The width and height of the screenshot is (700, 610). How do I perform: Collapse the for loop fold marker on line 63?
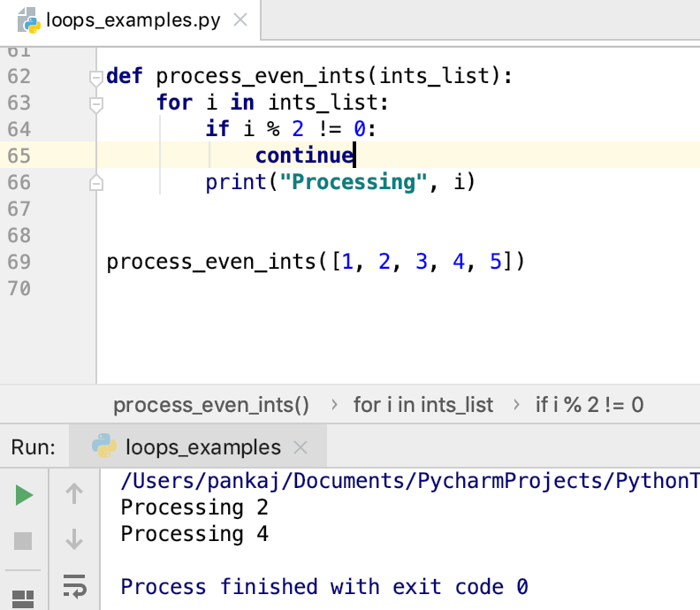click(96, 105)
